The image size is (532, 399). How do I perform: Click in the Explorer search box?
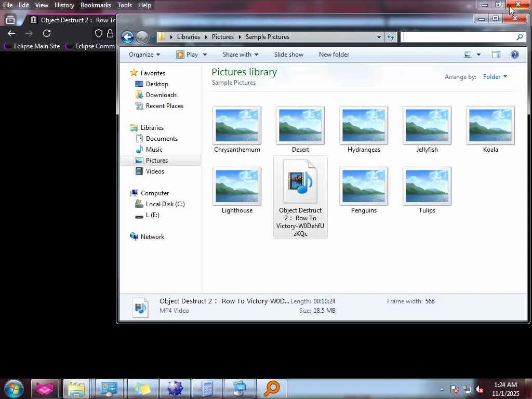click(458, 37)
